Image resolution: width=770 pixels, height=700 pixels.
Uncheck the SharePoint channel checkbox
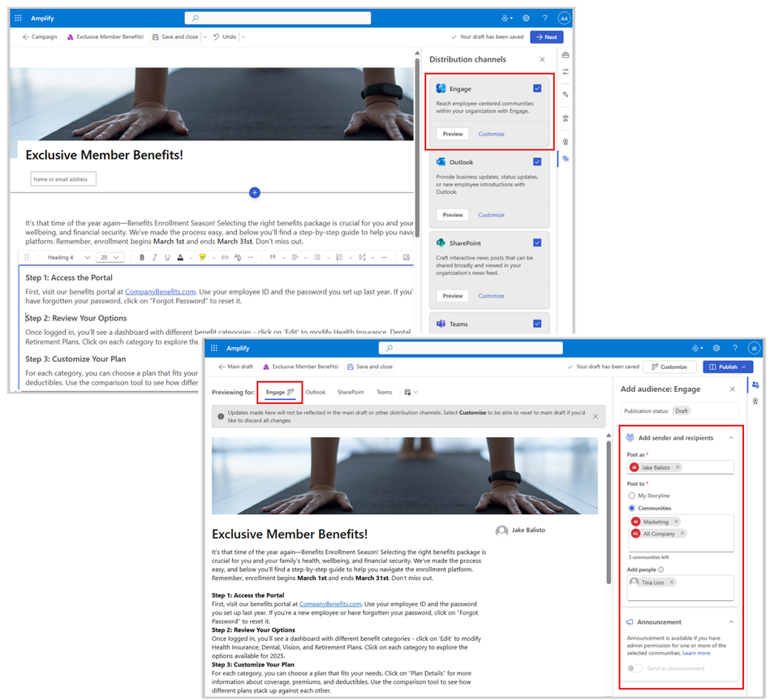(x=537, y=243)
